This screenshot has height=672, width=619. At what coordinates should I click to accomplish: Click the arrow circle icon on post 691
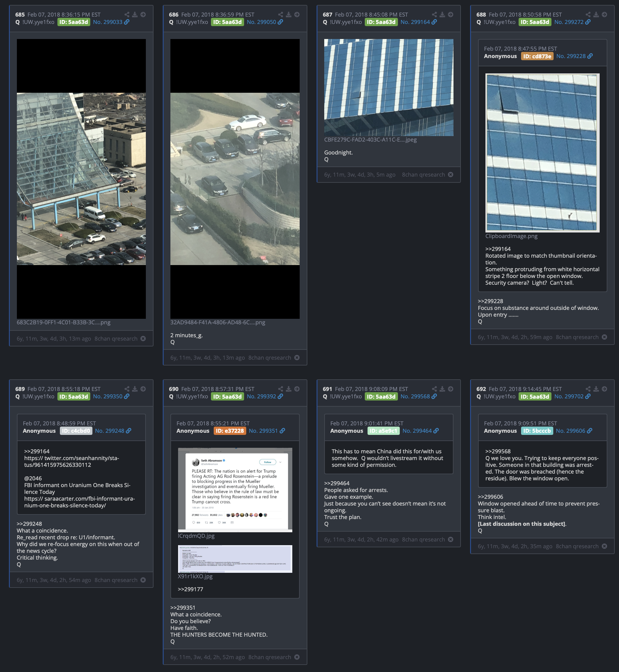click(450, 389)
